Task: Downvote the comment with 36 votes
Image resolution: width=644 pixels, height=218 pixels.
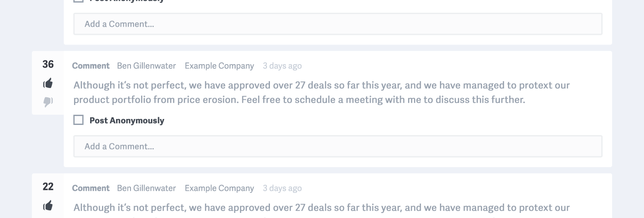Action: pos(48,102)
